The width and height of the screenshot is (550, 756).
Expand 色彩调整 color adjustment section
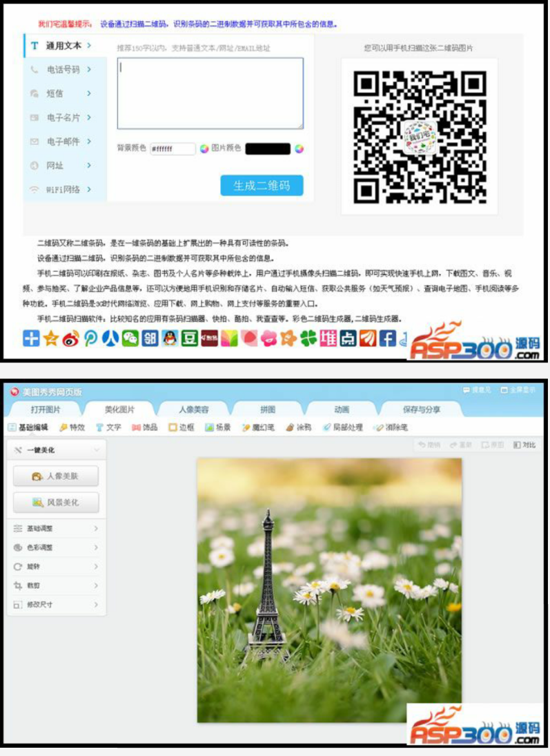[57, 547]
